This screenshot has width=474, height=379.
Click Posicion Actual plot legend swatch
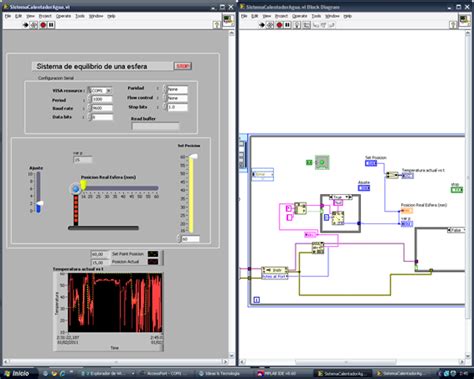[x=153, y=262]
